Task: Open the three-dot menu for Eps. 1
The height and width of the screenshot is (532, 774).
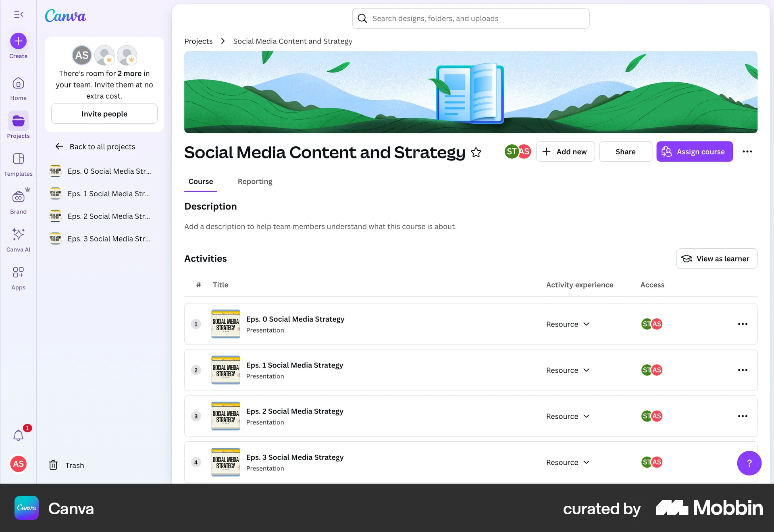Action: [743, 370]
